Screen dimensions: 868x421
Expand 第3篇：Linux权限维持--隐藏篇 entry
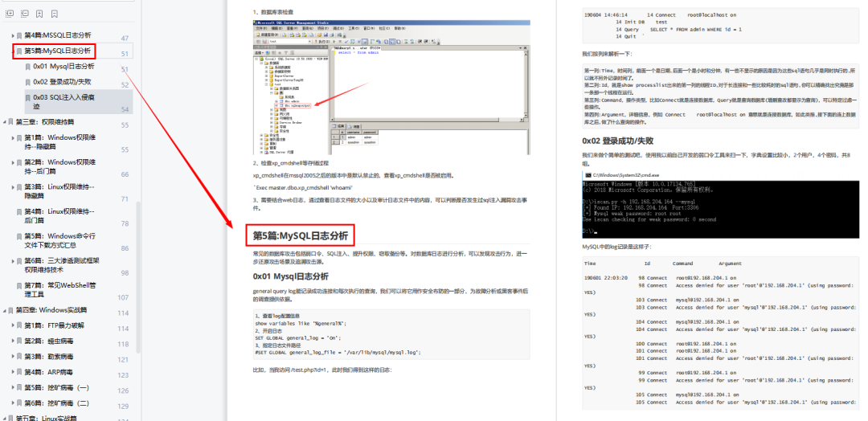click(x=13, y=187)
